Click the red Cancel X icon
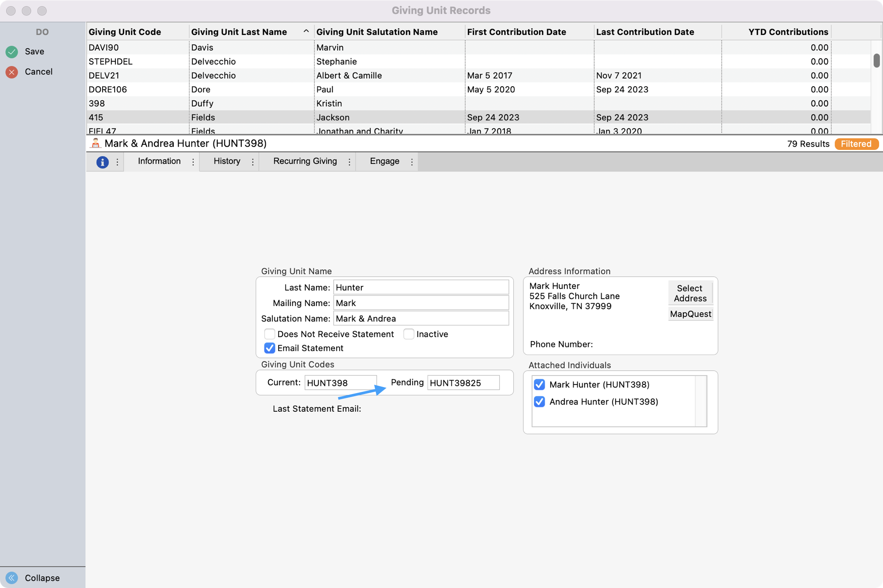Image resolution: width=883 pixels, height=588 pixels. point(12,72)
